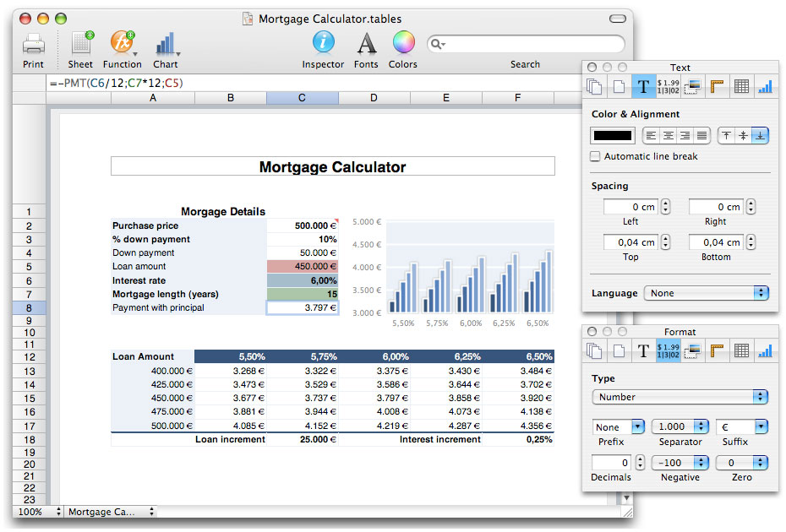This screenshot has width=786, height=532.
Task: Select the Loan increment 25.000 € cell
Action: click(x=303, y=439)
